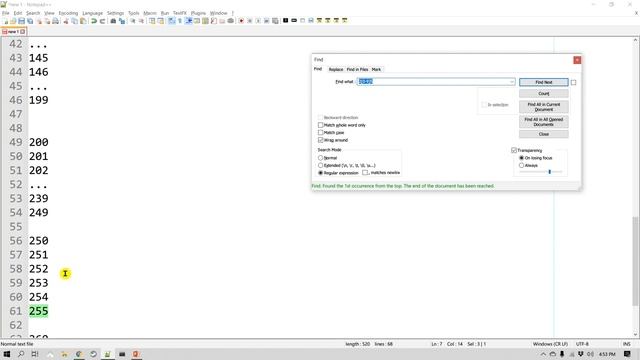640x360 pixels.
Task: Uncheck the Wrap around checkbox
Action: 320,140
